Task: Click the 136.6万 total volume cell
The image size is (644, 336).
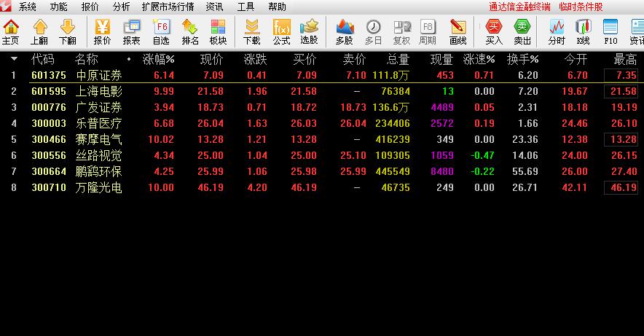Action: [x=390, y=107]
